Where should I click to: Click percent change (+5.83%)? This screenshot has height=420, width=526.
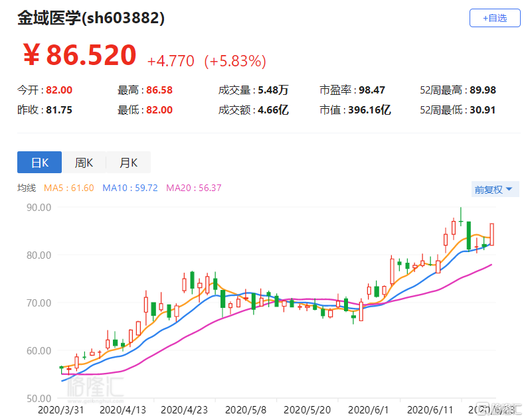click(235, 61)
